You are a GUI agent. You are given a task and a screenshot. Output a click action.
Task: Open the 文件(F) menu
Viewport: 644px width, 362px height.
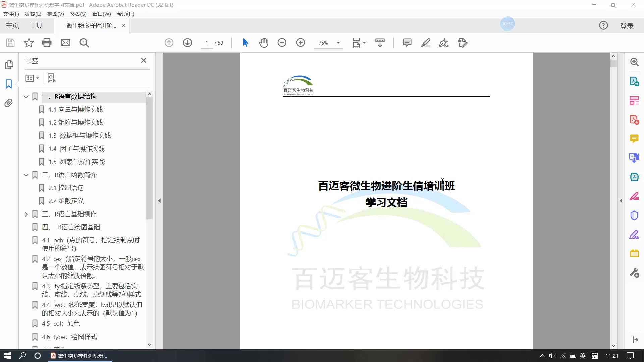point(11,14)
